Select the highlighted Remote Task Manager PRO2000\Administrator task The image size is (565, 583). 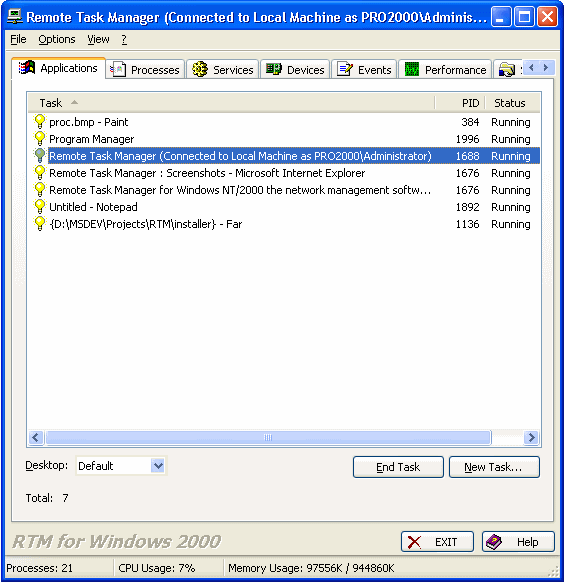click(284, 156)
